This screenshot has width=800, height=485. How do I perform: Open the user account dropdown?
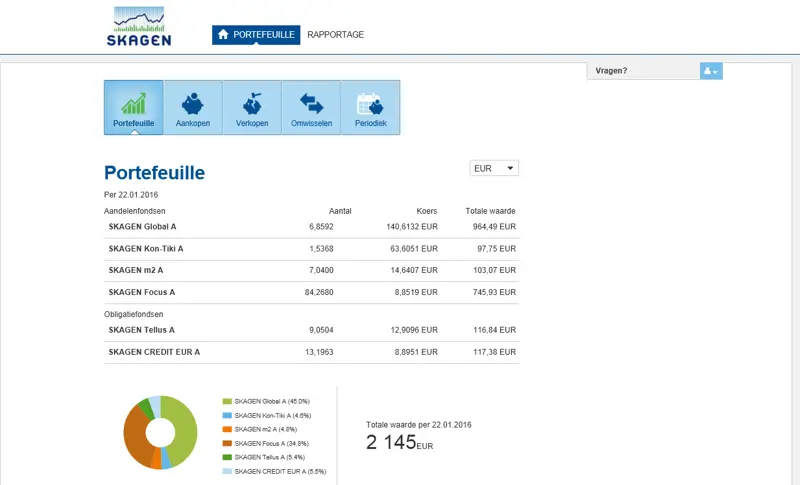[x=711, y=71]
